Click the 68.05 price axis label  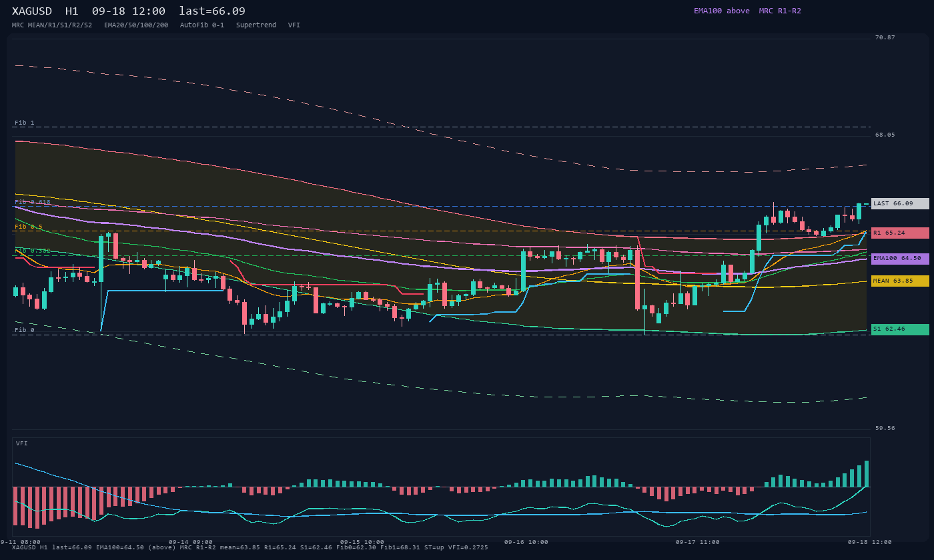885,135
